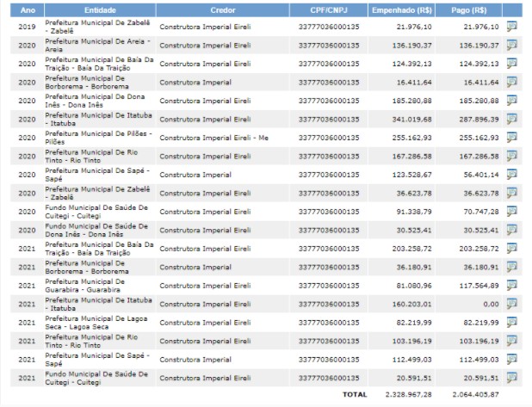Open details icon for 2021 Guarabira row
This screenshot has width=532, height=407.
[511, 285]
